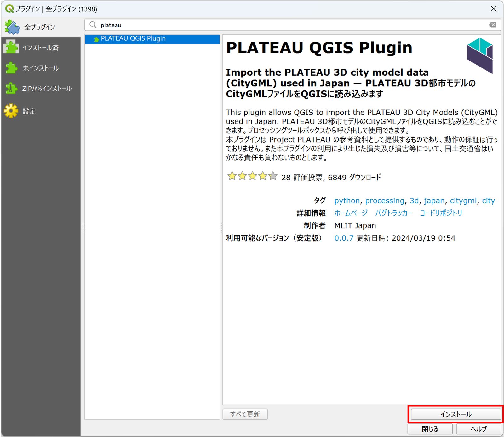The width and height of the screenshot is (504, 437).
Task: Open the japan tag link
Action: point(434,201)
